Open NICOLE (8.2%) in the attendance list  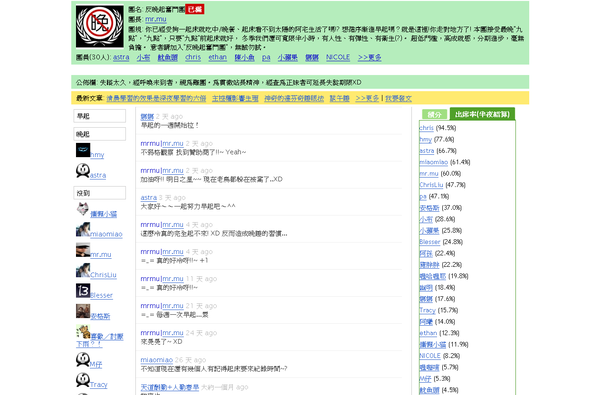[x=430, y=356]
